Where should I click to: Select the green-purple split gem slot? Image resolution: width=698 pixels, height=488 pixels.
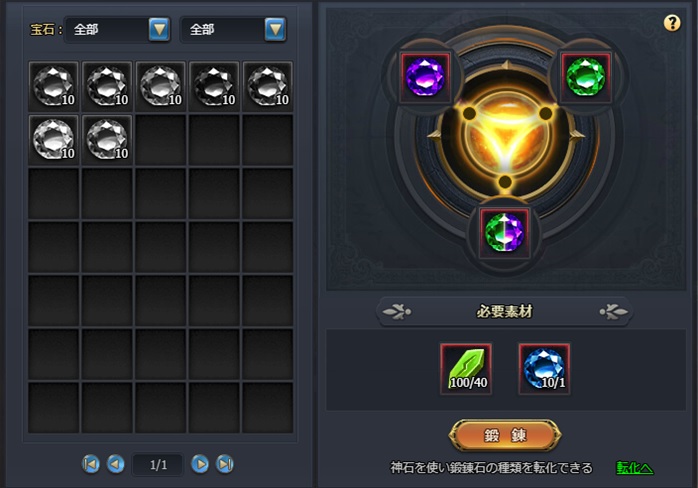tap(504, 232)
